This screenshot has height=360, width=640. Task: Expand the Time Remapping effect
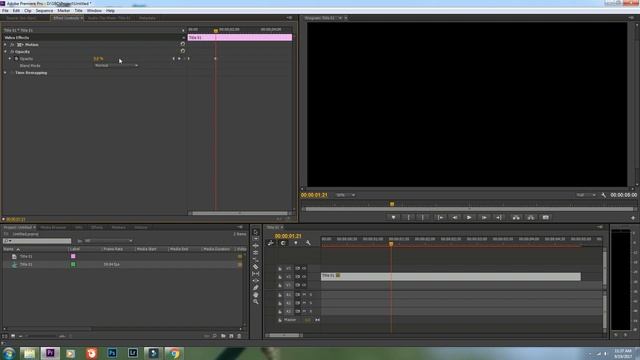(5, 73)
